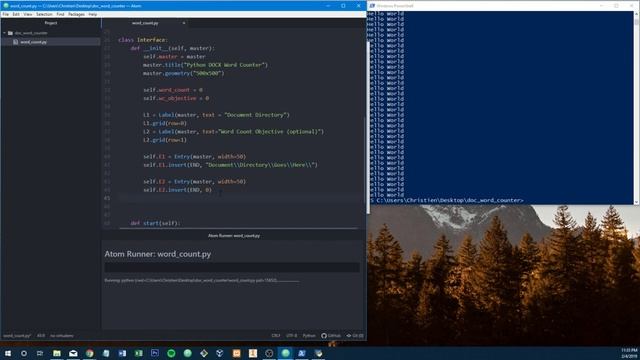Click the "Atom Runner: word_count.py" heading

[x=158, y=254]
